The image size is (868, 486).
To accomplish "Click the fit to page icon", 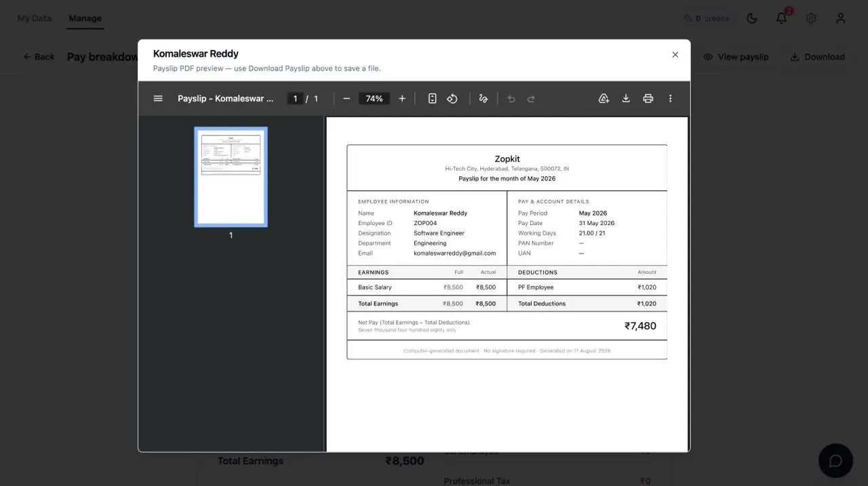I will pos(432,98).
